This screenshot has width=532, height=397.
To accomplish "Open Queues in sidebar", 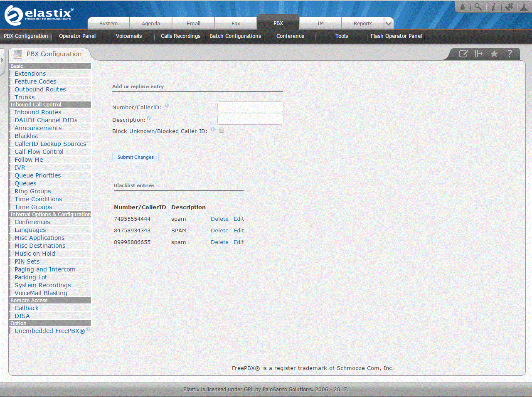I will click(25, 183).
